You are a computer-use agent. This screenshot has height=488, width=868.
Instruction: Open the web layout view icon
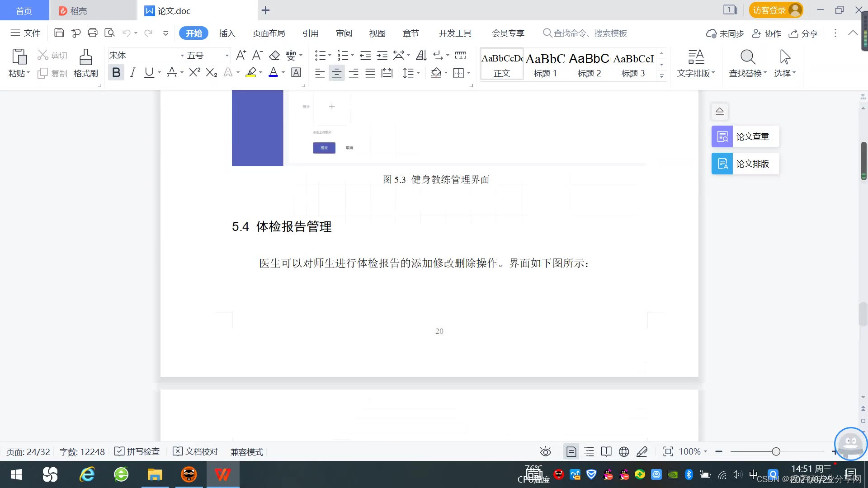(624, 451)
